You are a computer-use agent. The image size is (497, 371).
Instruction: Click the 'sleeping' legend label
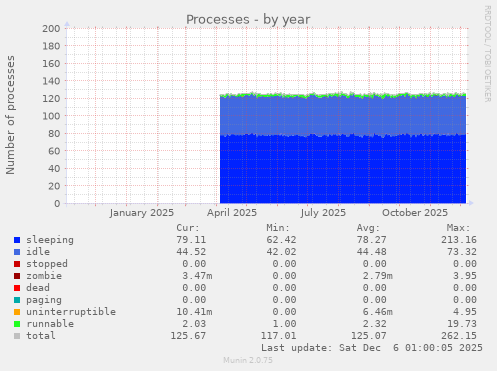50,240
